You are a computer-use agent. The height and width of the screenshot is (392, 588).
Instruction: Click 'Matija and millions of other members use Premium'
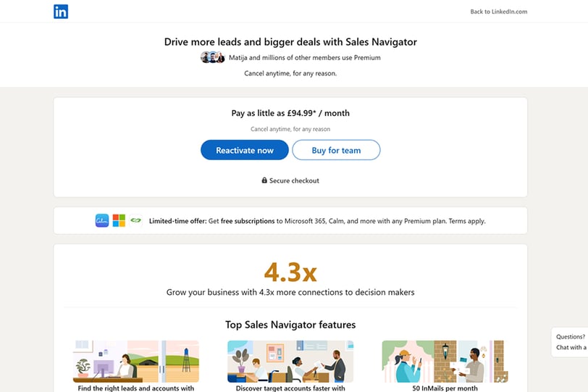pyautogui.click(x=304, y=57)
